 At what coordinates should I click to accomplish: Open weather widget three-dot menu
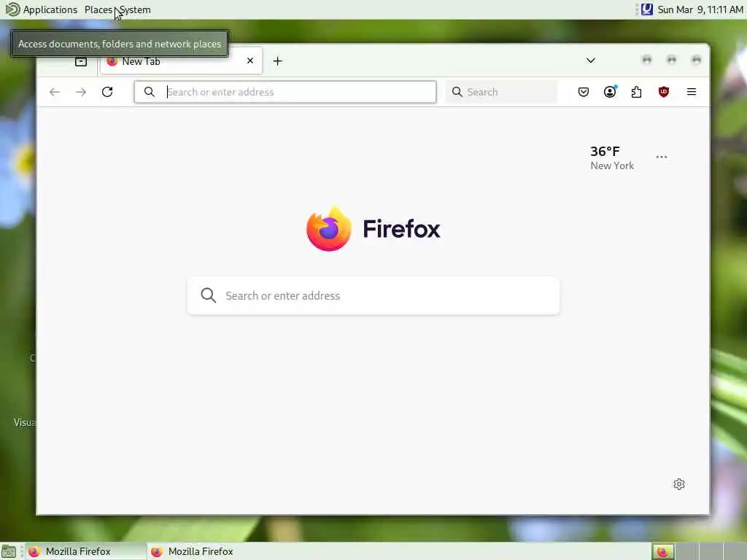tap(661, 157)
